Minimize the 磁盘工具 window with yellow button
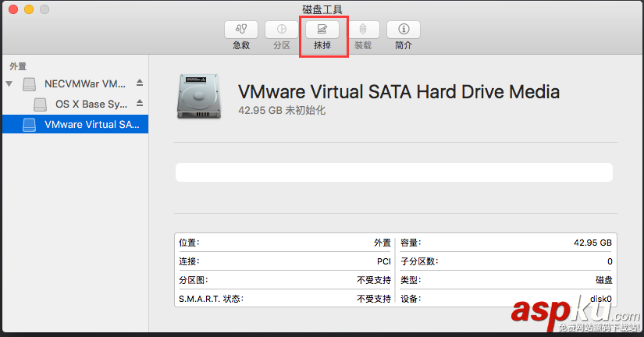Screen dimensions: 644x337 (x=29, y=9)
